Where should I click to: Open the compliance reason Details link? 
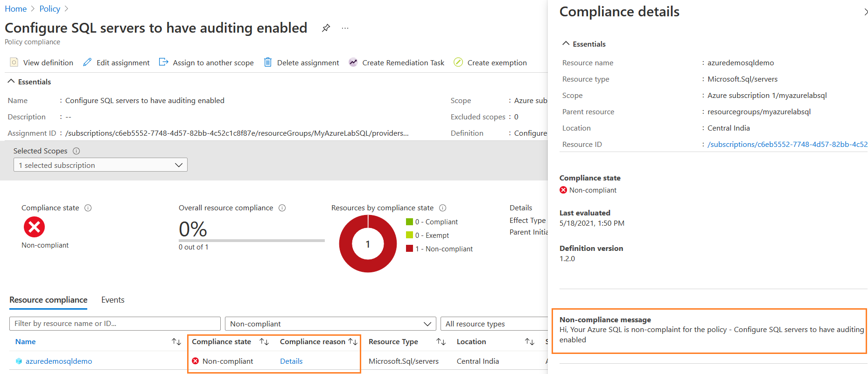pyautogui.click(x=291, y=361)
